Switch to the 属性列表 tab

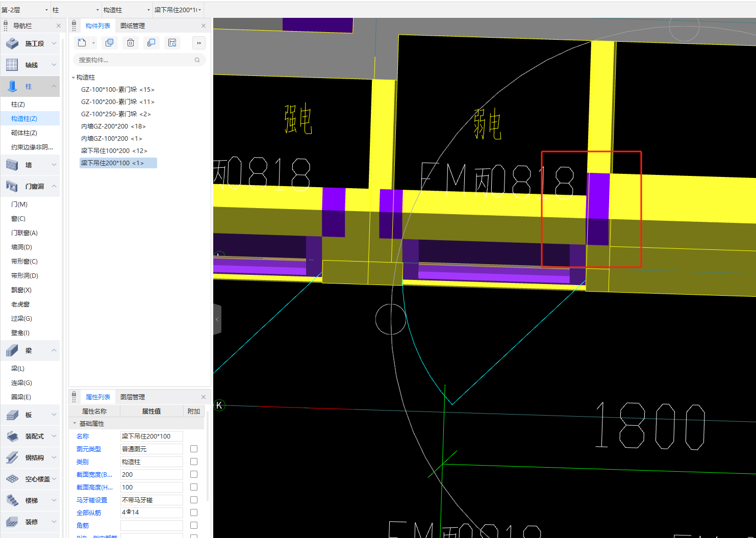(x=98, y=397)
